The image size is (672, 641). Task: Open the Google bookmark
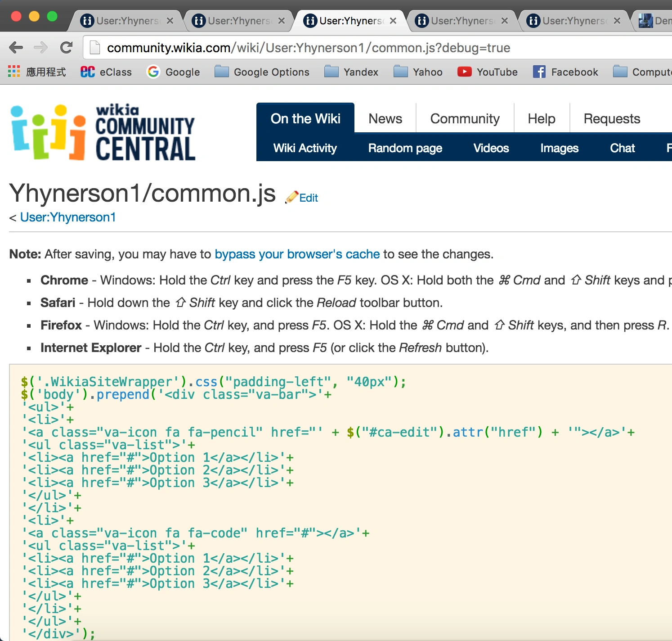click(x=174, y=72)
